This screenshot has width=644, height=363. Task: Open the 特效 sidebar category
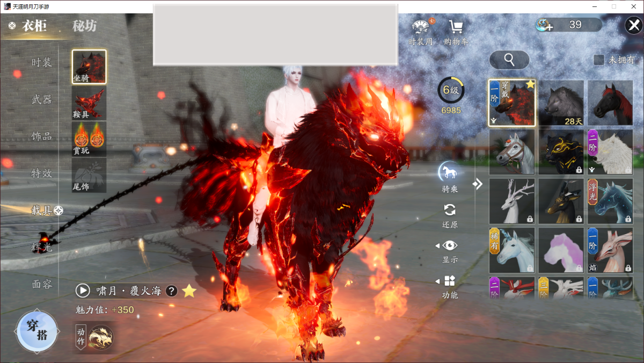click(42, 173)
